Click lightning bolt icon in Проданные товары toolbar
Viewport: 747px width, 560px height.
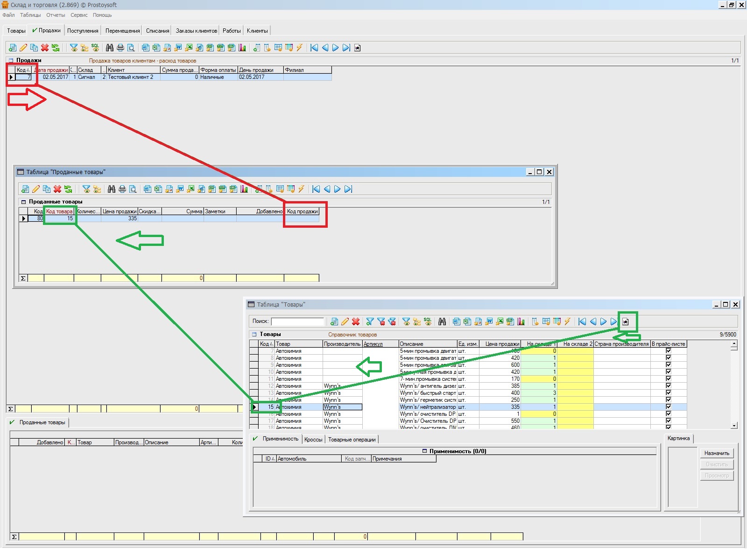point(302,189)
